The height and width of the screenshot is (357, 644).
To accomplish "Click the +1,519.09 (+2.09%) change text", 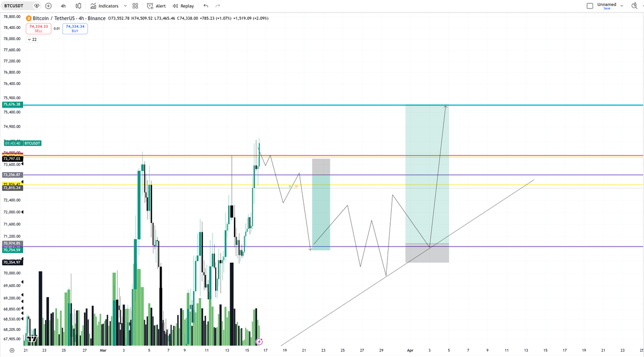I will pyautogui.click(x=251, y=18).
